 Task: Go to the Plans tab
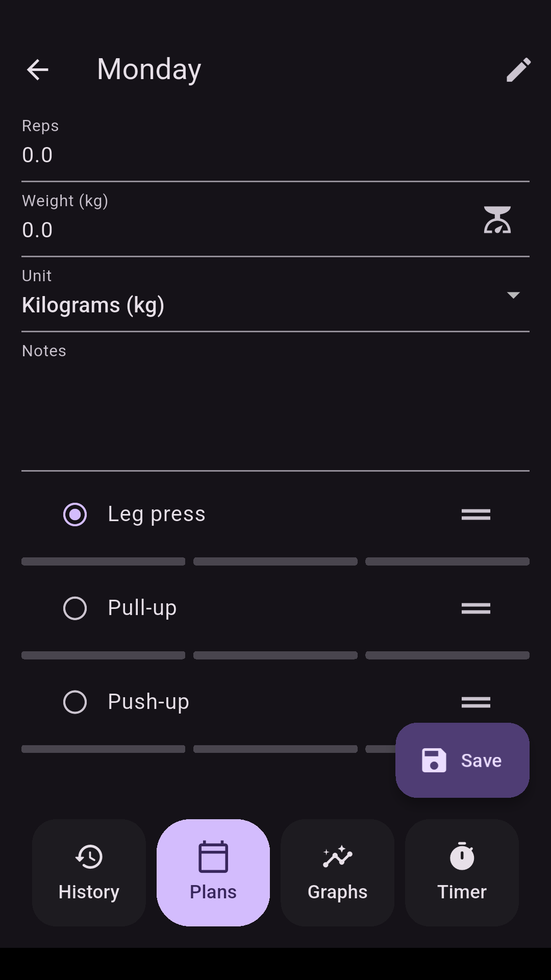(213, 873)
